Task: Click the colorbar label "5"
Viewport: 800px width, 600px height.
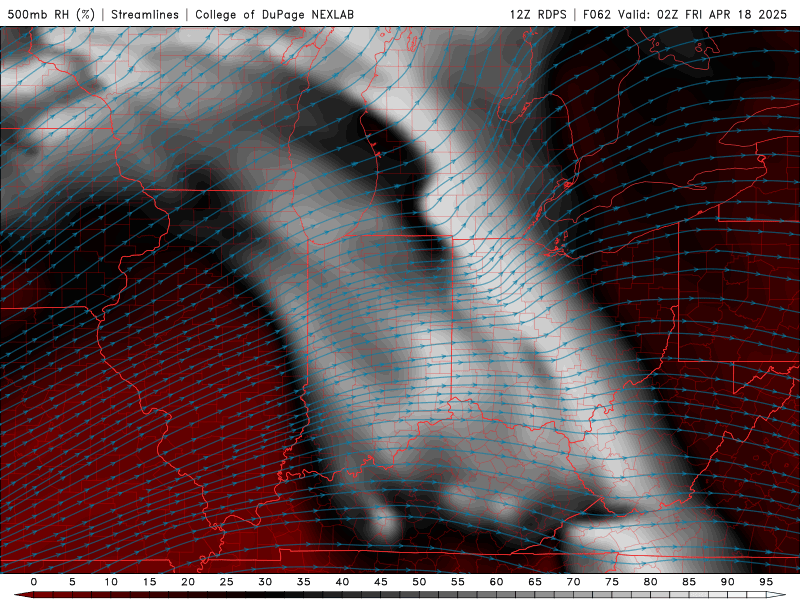Action: point(72,582)
